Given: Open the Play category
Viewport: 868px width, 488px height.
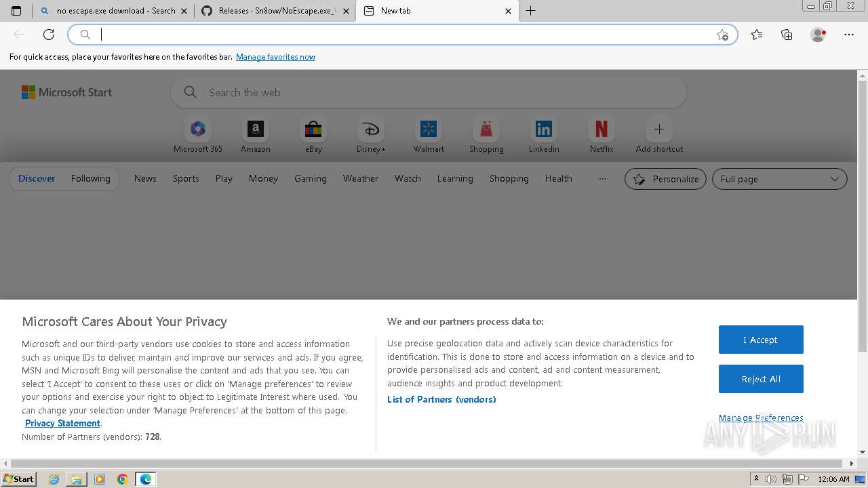Looking at the screenshot, I should coord(224,178).
